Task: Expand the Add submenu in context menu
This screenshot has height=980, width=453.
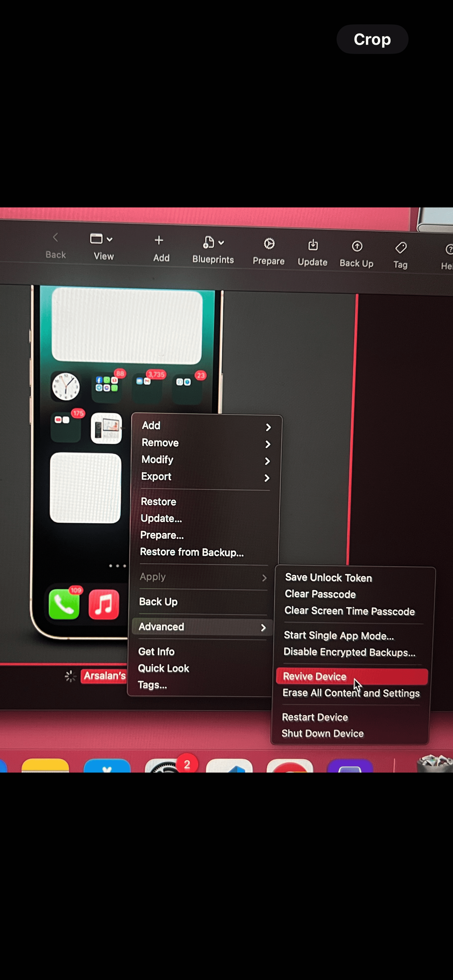Action: pyautogui.click(x=205, y=426)
